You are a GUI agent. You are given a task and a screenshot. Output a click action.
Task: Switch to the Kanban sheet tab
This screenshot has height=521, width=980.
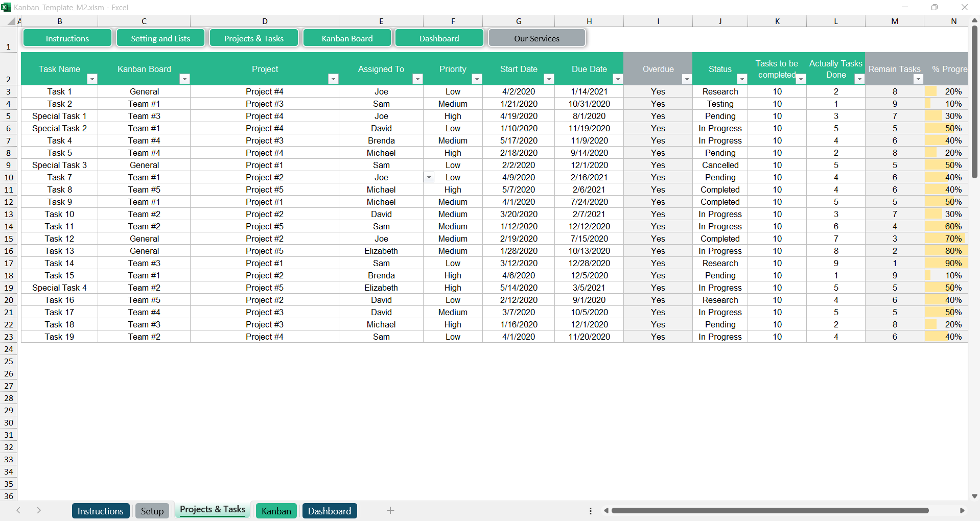tap(276, 510)
